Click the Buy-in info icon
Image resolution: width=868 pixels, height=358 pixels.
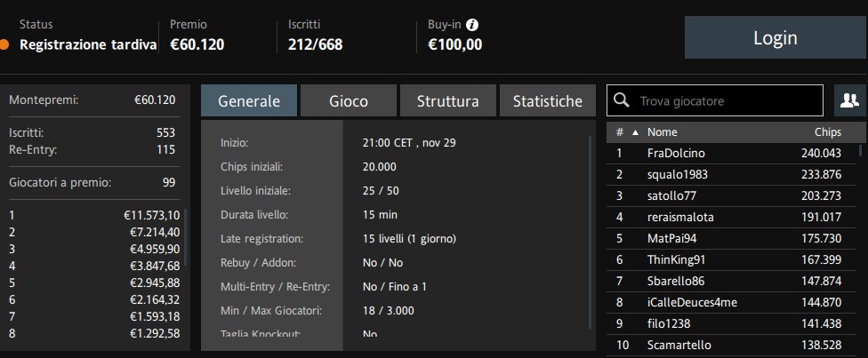click(x=472, y=25)
